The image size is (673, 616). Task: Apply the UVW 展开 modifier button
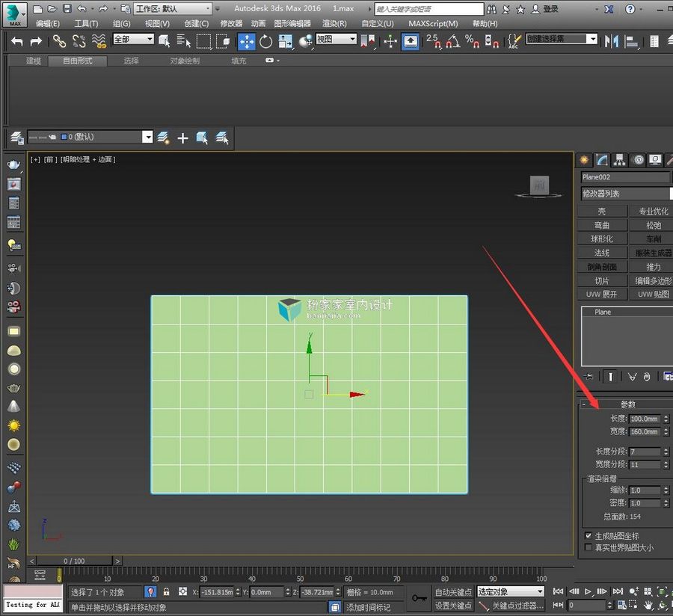pyautogui.click(x=602, y=295)
